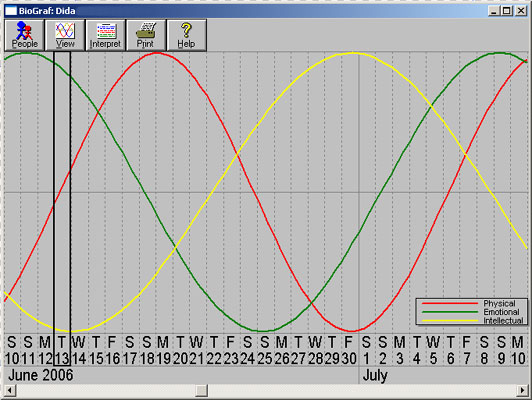Select July 10 on the date axis
The height and width of the screenshot is (400, 532).
(x=518, y=358)
